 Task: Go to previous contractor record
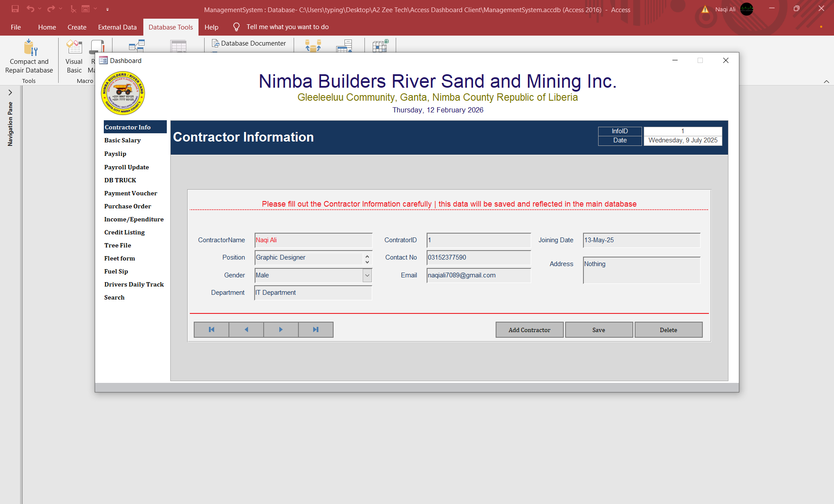(246, 329)
